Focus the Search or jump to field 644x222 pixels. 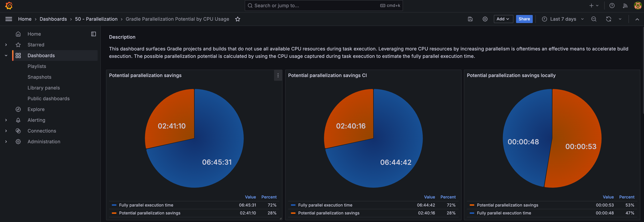324,6
